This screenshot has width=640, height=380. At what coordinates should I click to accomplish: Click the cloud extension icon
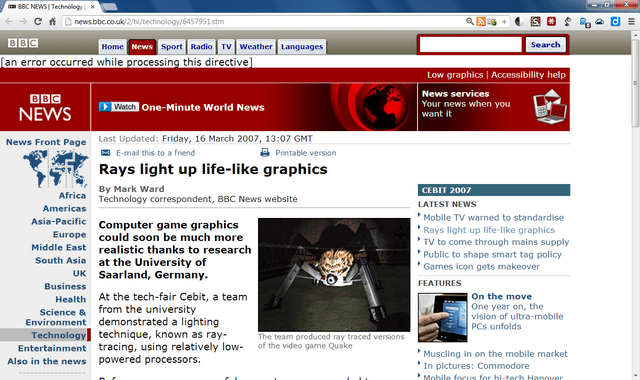[600, 22]
